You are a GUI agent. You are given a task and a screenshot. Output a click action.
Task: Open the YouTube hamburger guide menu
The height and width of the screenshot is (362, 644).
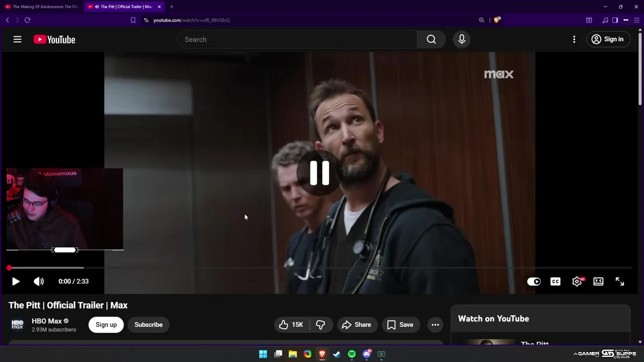click(x=17, y=39)
